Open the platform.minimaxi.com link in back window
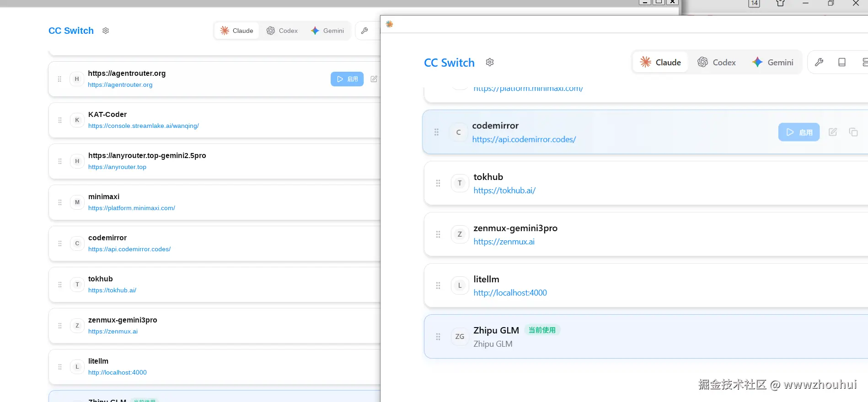 132,208
